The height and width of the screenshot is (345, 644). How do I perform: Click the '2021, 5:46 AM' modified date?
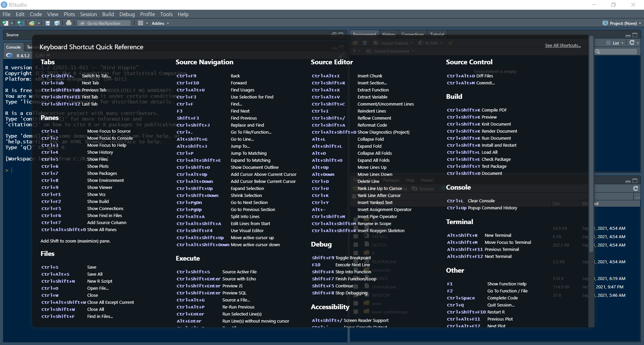611,295
